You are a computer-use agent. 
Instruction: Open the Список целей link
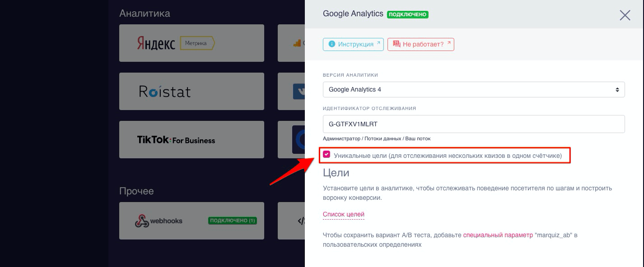[x=344, y=214]
